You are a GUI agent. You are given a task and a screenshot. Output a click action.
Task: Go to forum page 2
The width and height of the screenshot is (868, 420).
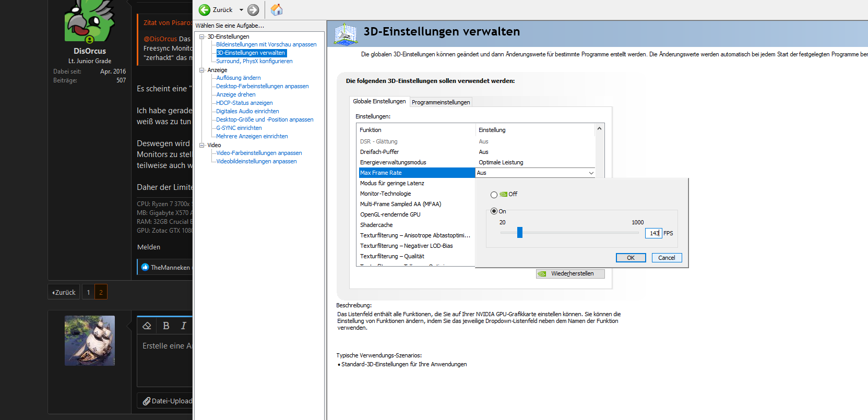pos(101,292)
